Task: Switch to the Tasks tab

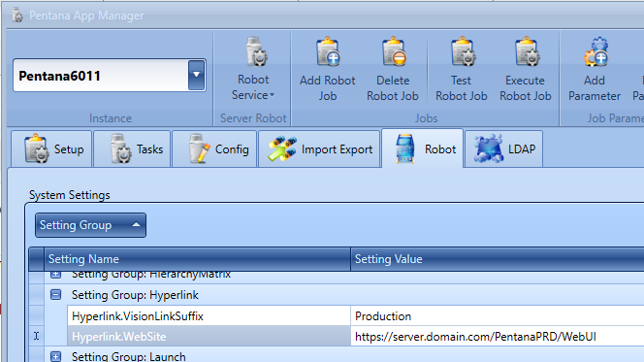Action: pos(132,149)
